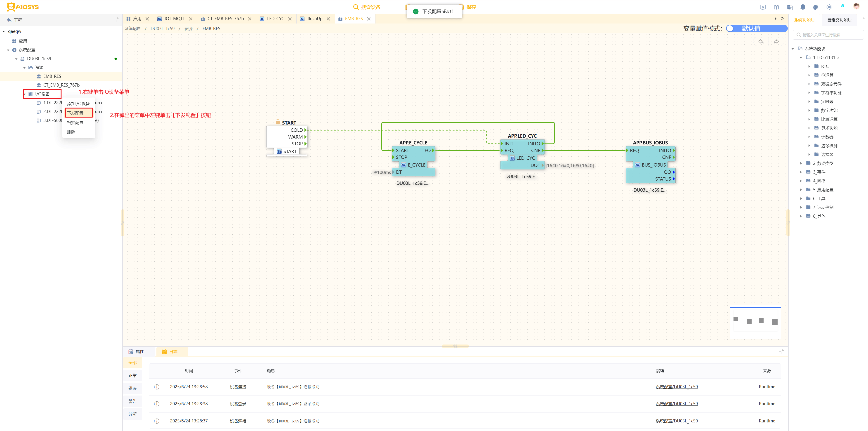Click the info icon for 13:28:37 log

point(157,421)
